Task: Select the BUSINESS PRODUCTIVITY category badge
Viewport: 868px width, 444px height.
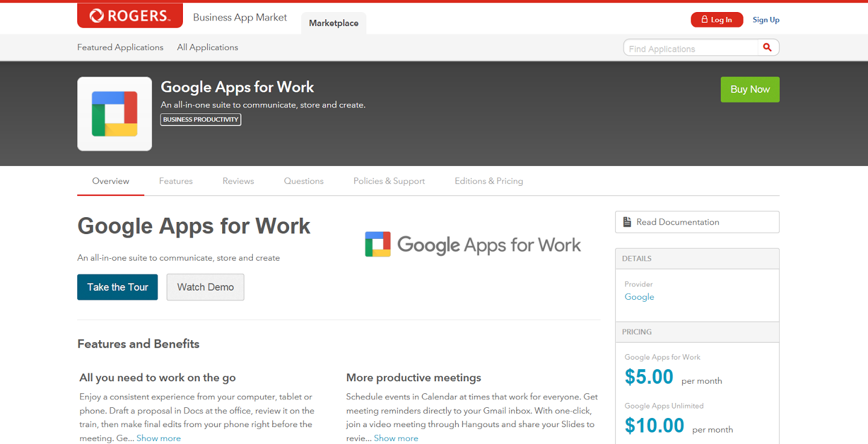Action: pyautogui.click(x=200, y=119)
